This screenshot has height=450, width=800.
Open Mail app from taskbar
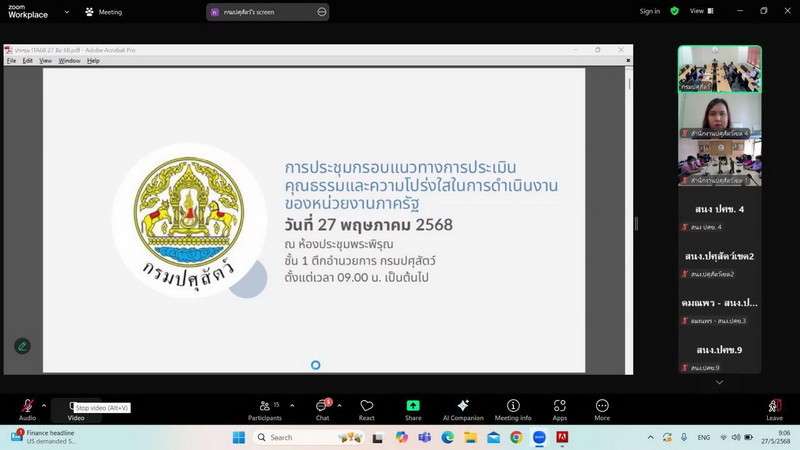coord(493,437)
